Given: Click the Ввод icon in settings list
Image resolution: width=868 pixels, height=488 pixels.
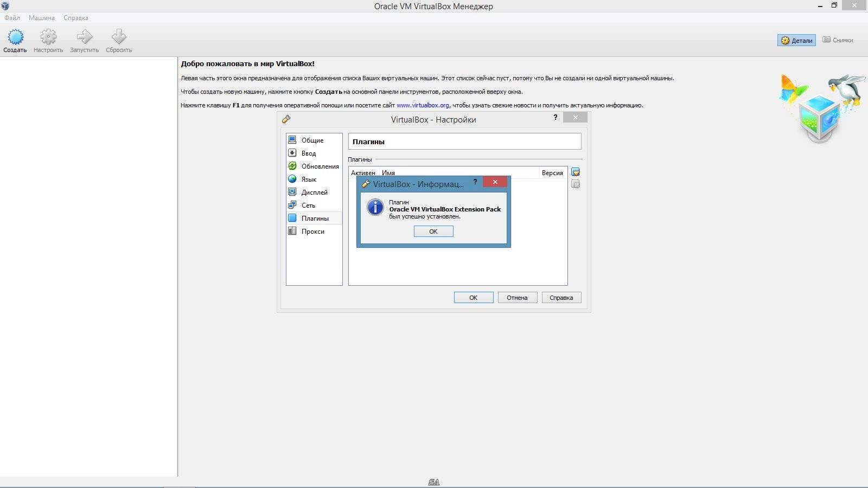Looking at the screenshot, I should point(292,152).
